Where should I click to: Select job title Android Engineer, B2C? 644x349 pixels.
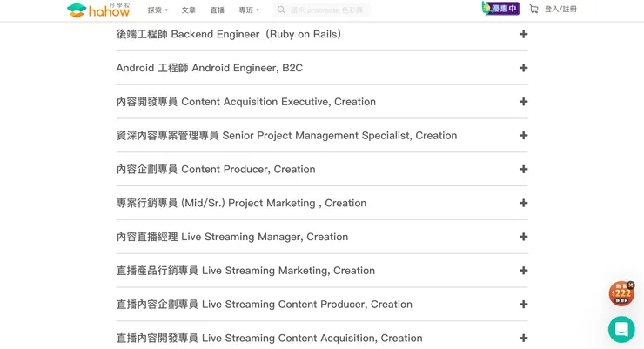210,68
